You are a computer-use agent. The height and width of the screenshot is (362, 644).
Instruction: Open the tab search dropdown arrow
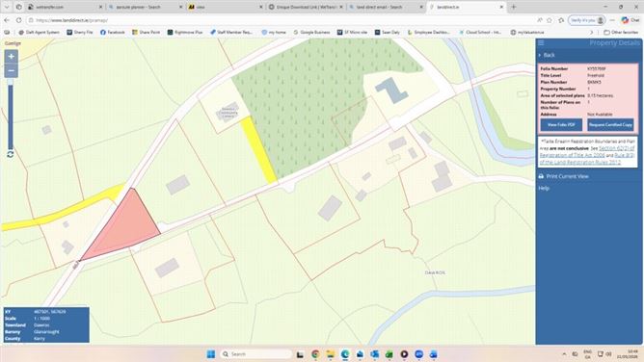[7, 7]
